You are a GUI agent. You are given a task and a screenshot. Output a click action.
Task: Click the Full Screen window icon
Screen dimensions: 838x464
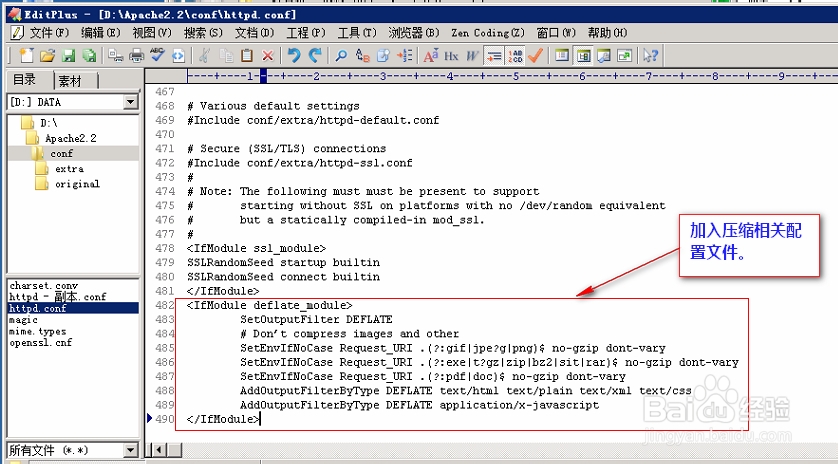[x=624, y=56]
